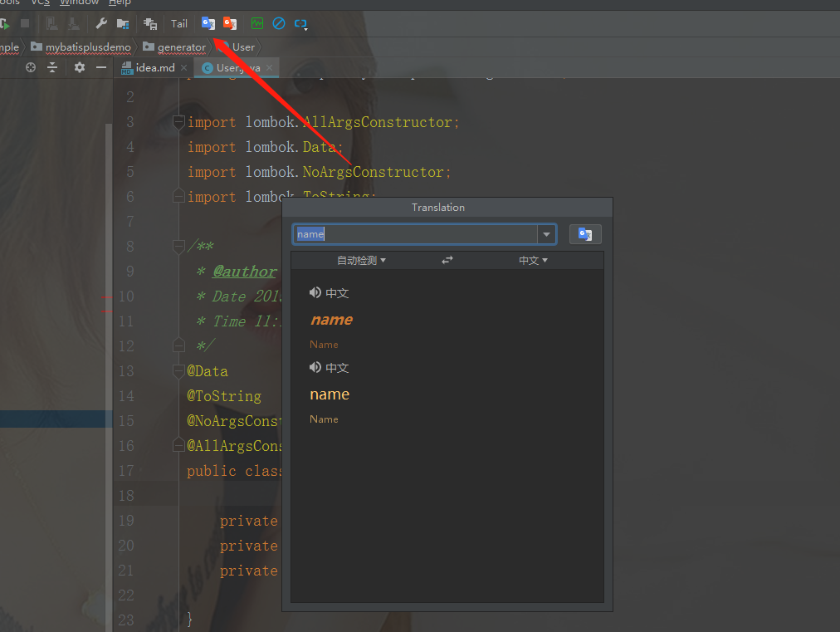Expand the translation input history dropdown arrow
The width and height of the screenshot is (840, 632).
546,234
